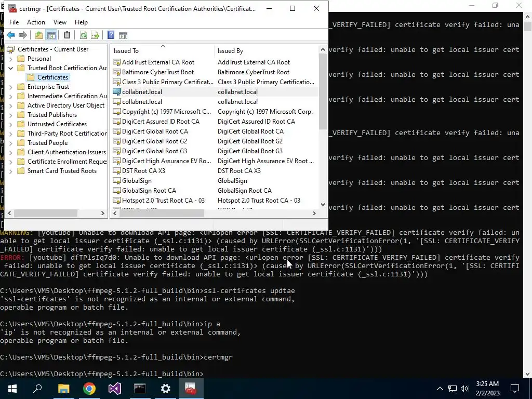The image size is (532, 399).
Task: Click DigiCert Global Root G3 certificate icon
Action: click(117, 151)
